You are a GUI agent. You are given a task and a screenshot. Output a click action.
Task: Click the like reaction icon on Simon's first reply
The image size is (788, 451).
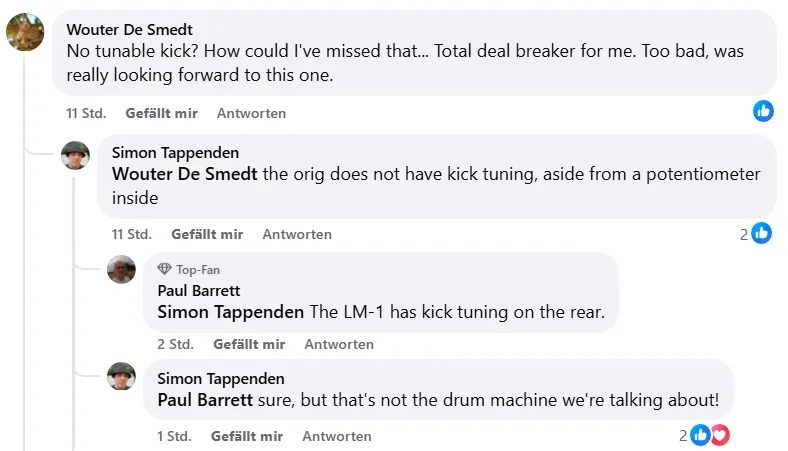(762, 233)
